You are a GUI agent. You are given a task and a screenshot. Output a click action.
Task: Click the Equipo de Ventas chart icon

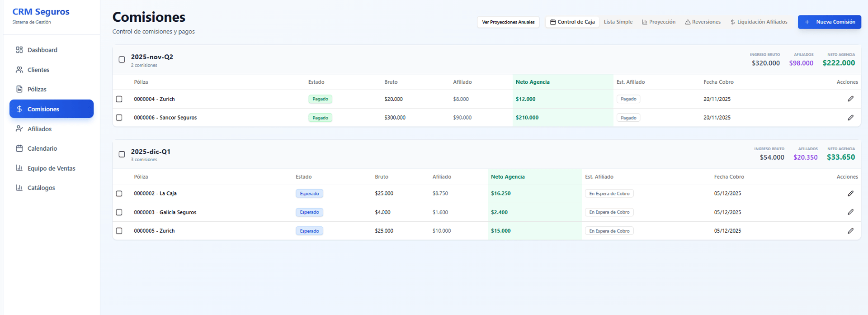click(19, 168)
